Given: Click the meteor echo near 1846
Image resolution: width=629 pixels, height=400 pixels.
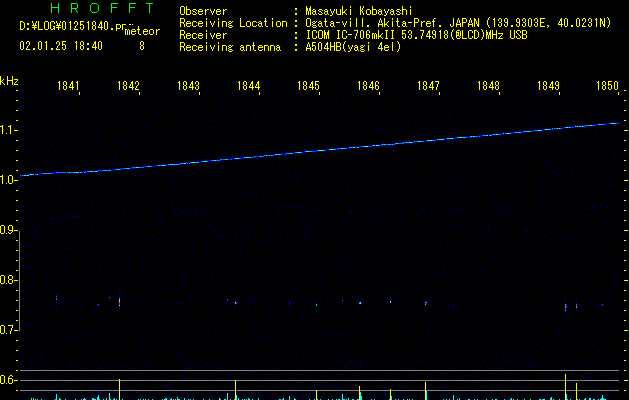Looking at the screenshot, I should [360, 303].
